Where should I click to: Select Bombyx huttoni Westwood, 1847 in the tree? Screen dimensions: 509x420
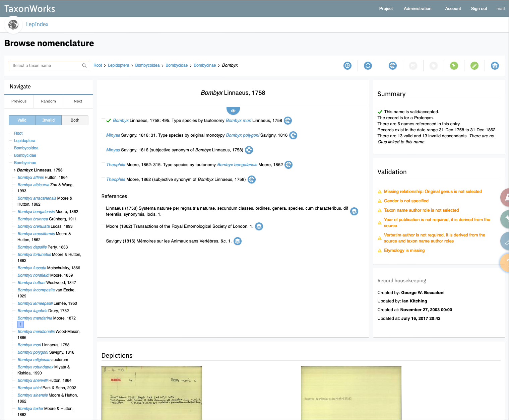coord(47,283)
